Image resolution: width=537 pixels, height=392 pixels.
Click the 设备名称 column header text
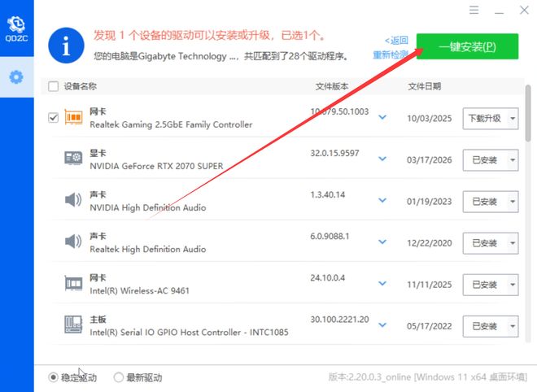[x=80, y=86]
